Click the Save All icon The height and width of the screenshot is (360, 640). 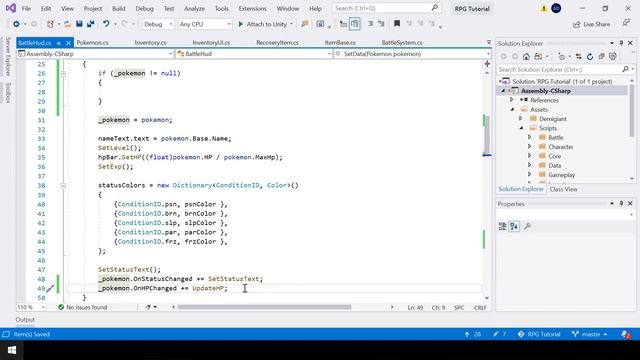(91, 24)
